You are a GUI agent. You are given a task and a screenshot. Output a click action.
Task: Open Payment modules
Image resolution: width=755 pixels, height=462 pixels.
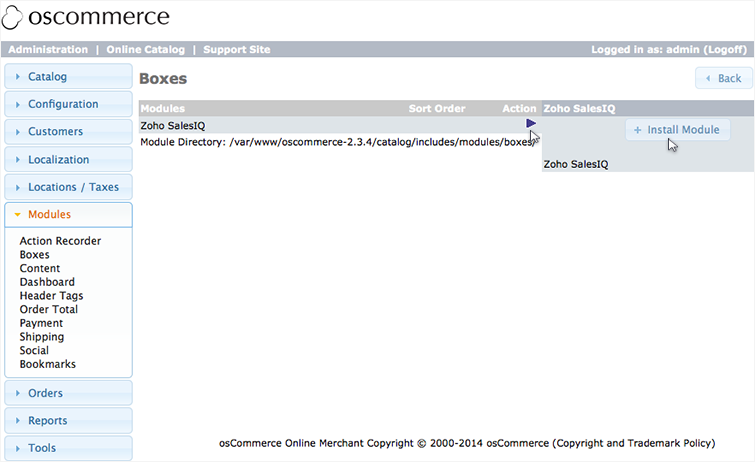click(41, 323)
